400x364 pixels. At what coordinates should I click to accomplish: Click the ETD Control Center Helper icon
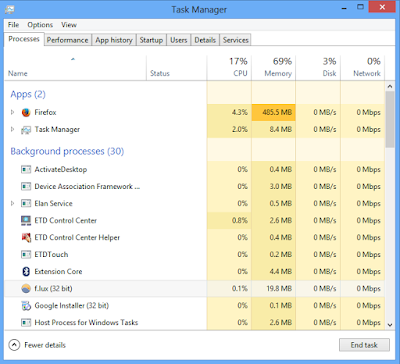click(26, 237)
